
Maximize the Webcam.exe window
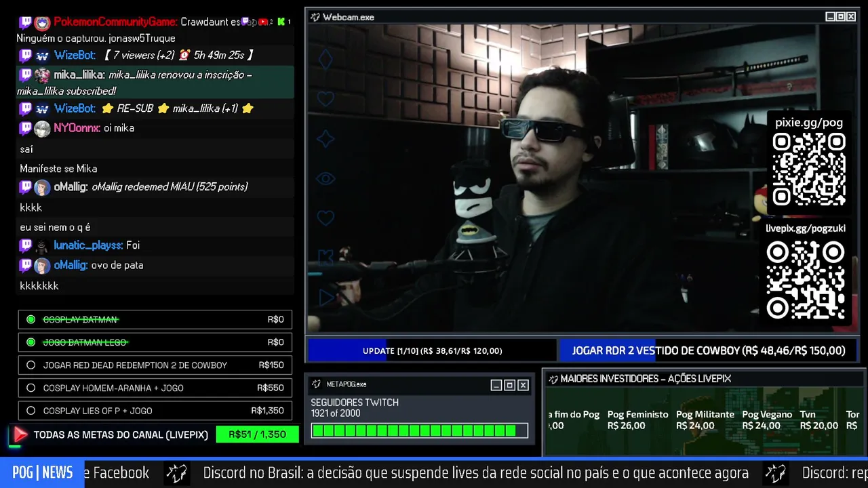pos(841,17)
